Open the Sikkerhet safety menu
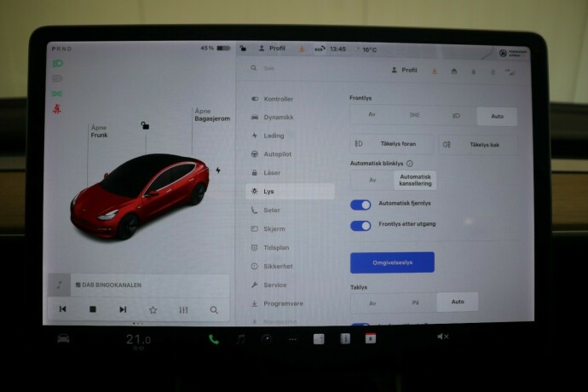This screenshot has width=588, height=392. (x=272, y=267)
